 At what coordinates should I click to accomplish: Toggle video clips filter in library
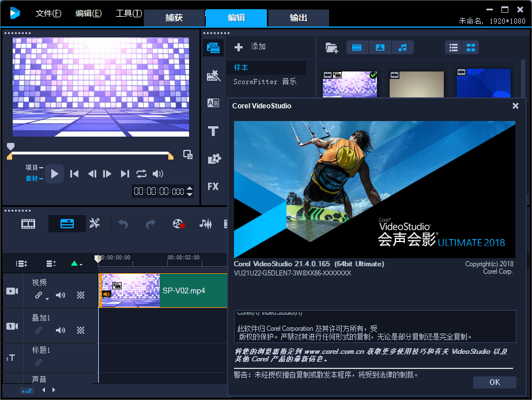(357, 47)
